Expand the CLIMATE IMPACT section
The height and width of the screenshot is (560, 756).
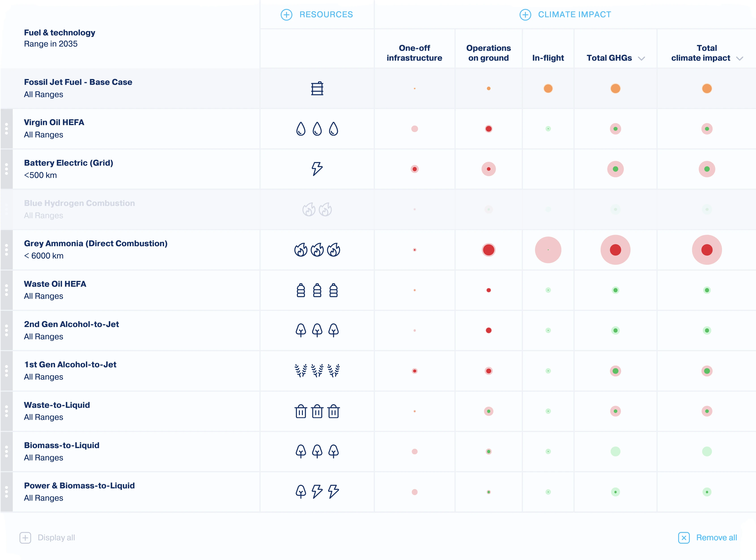point(525,15)
